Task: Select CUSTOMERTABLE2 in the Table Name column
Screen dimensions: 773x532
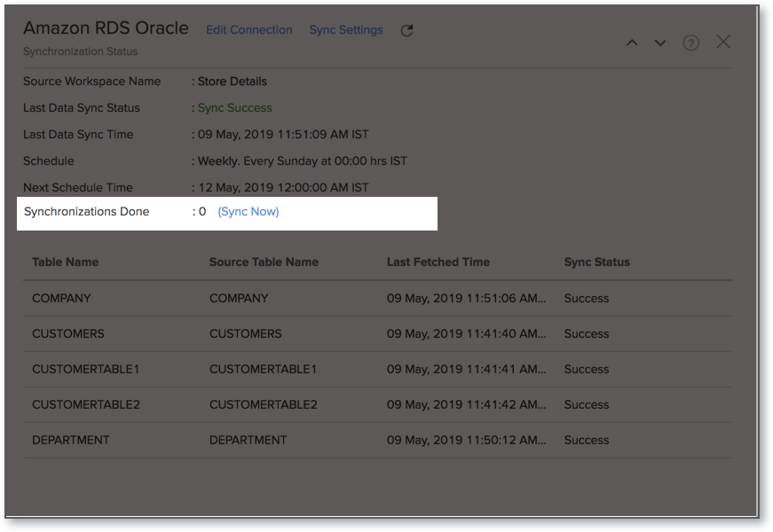Action: tap(86, 405)
